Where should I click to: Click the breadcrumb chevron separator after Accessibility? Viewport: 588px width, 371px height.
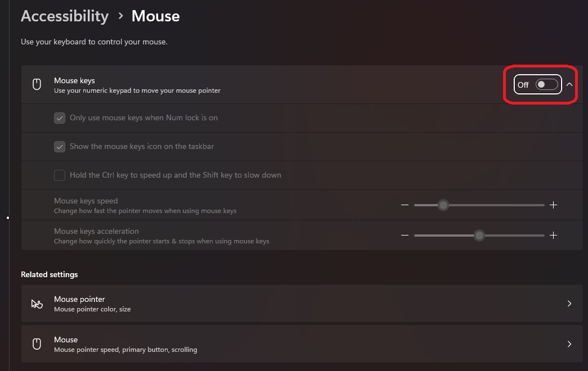(120, 16)
